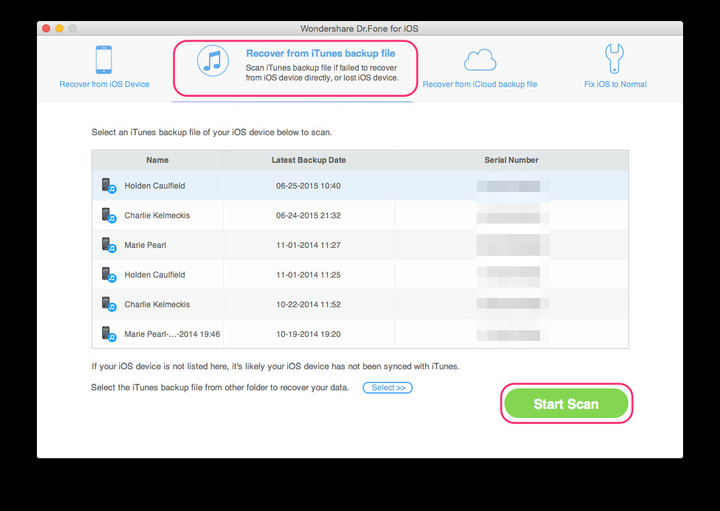Select Holden Caulfield name in 11-01-2014 11:25 row
The height and width of the screenshot is (511, 720).
155,275
